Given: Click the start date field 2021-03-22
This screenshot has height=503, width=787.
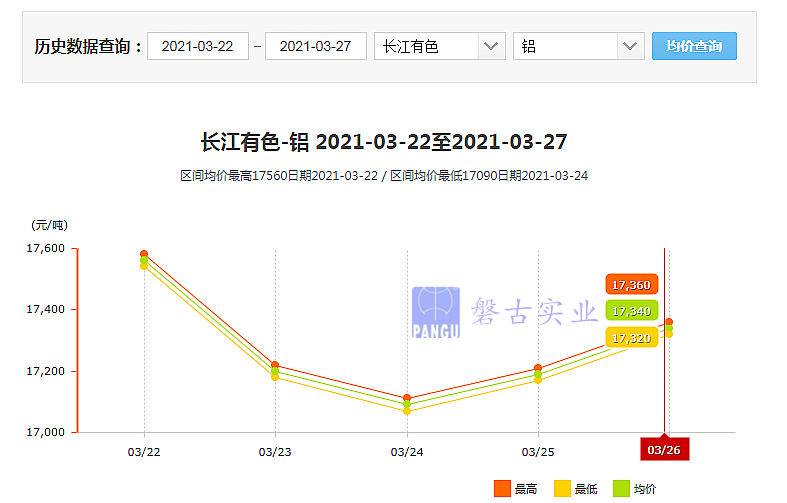Looking at the screenshot, I should 198,46.
